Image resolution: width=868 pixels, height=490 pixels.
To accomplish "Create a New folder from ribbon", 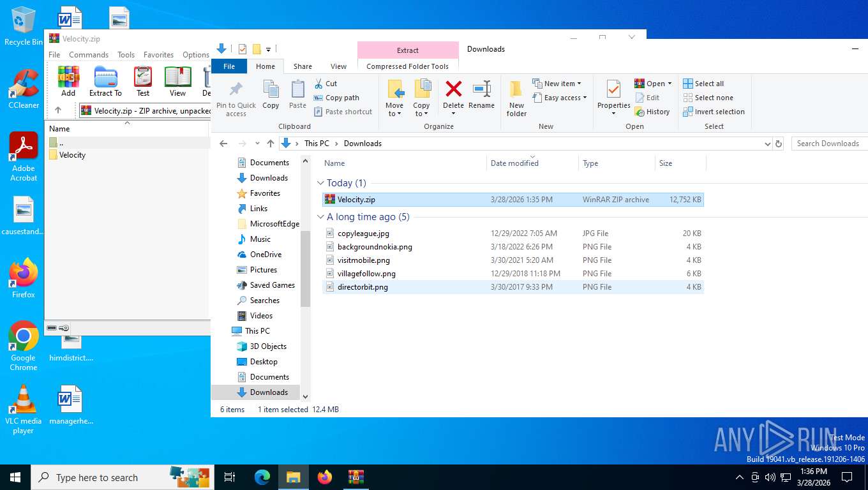I will pos(516,99).
